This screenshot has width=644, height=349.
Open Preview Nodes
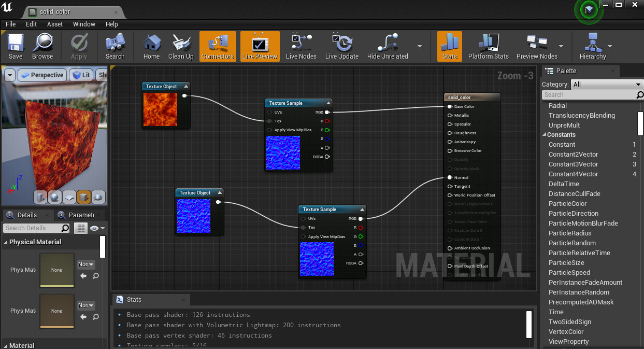point(537,46)
